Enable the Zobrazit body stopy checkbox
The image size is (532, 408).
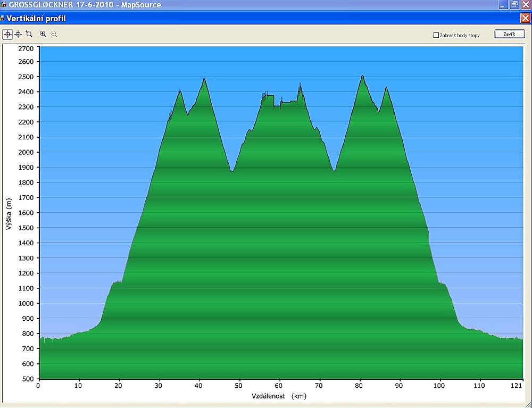point(436,35)
